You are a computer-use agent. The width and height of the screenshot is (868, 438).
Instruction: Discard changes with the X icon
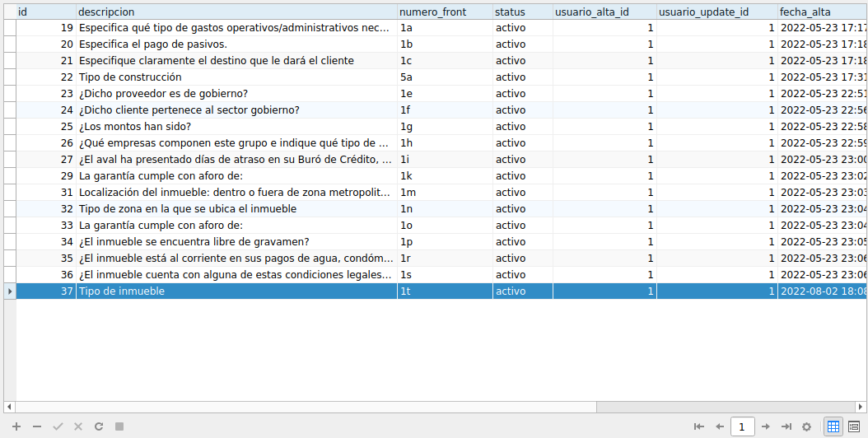click(78, 426)
